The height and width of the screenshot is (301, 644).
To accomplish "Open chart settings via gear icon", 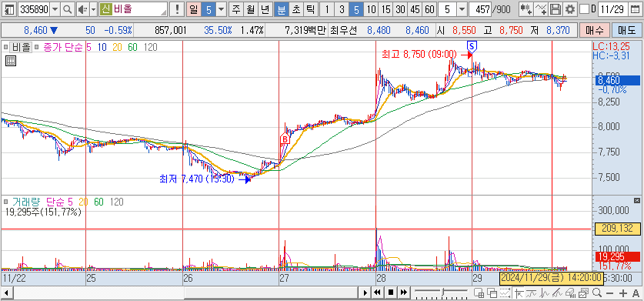I will [x=569, y=9].
